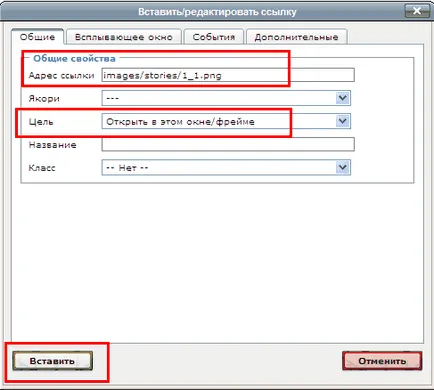434x390 pixels.
Task: Open the Всплывающее окно tab
Action: pyautogui.click(x=124, y=37)
